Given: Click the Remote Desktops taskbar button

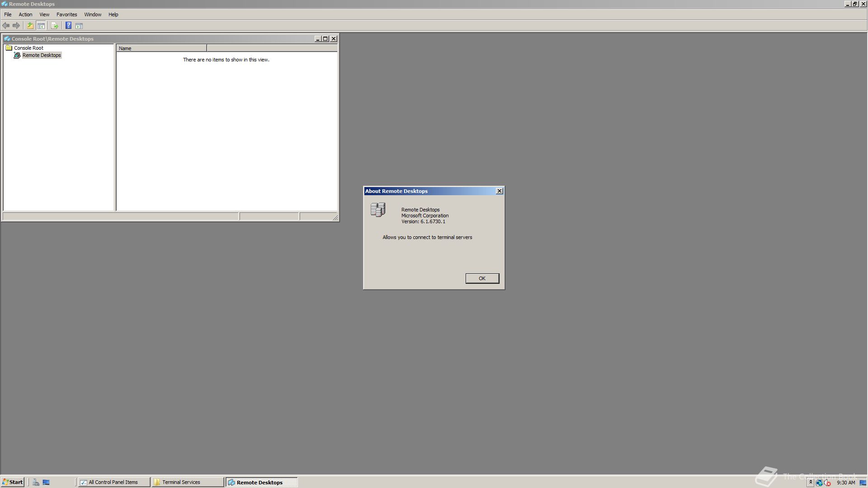Looking at the screenshot, I should [261, 482].
